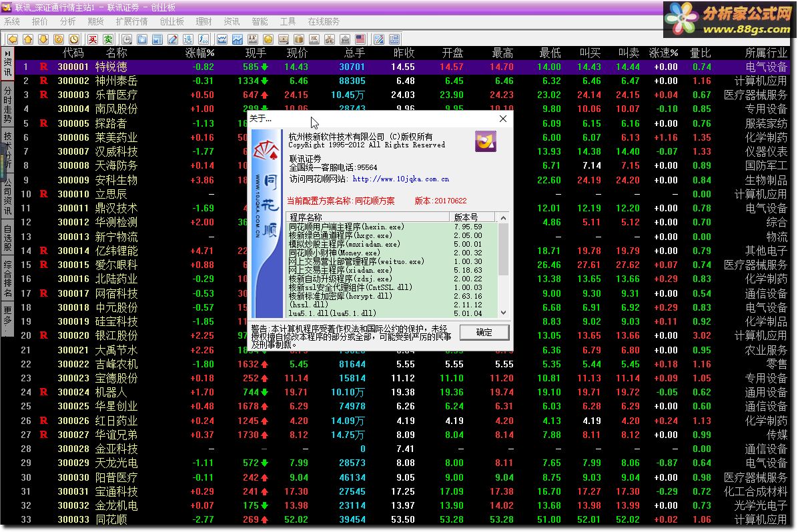The width and height of the screenshot is (798, 532).
Task: Click the refresh toolbar icon
Action: pos(59,39)
